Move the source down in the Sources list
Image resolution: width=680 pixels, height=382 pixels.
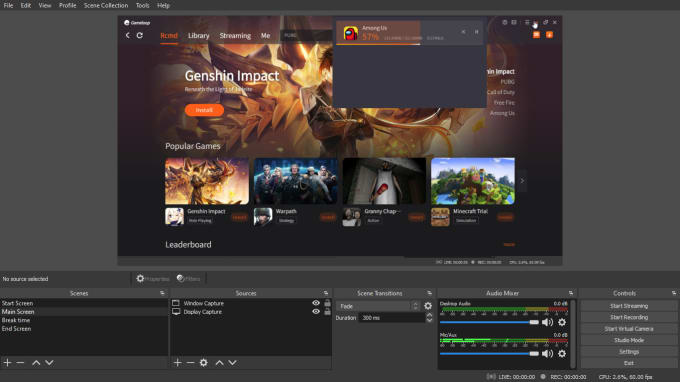tap(232, 362)
